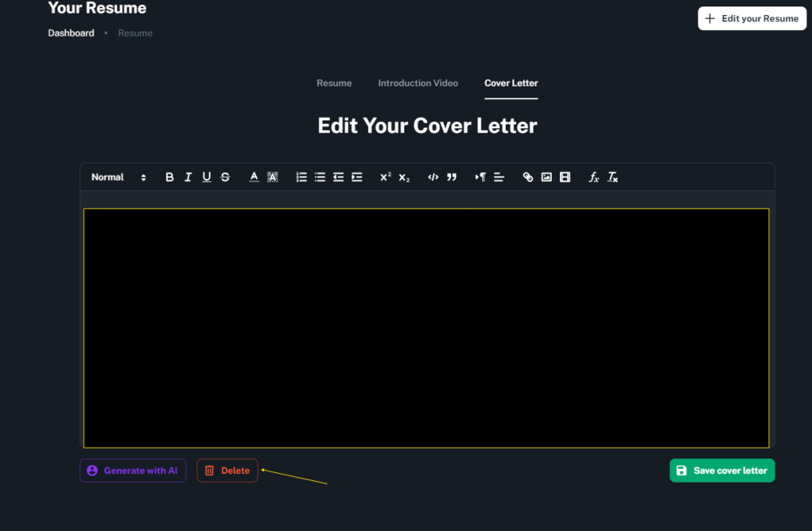This screenshot has height=531, width=812.
Task: Click the Resume breadcrumb
Action: (x=135, y=33)
